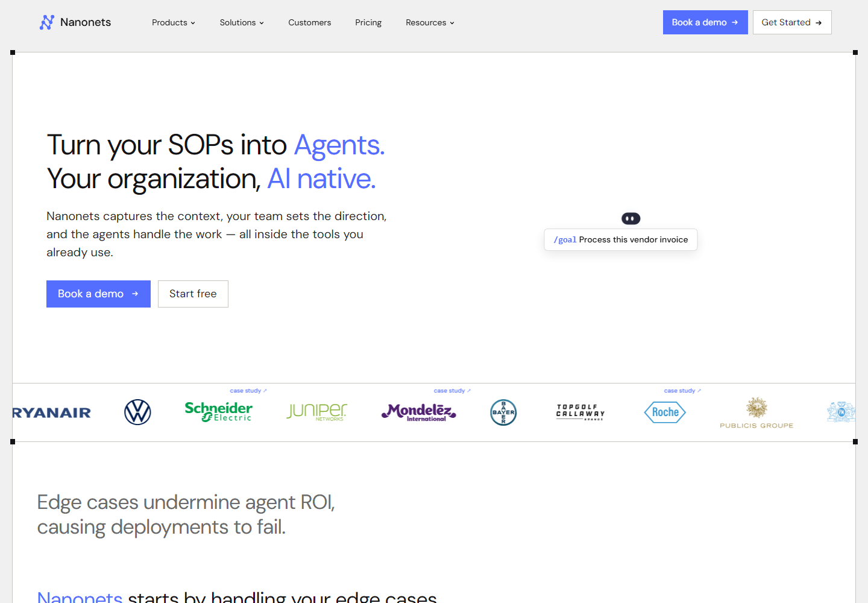The image size is (868, 603).
Task: Expand the Solutions dropdown menu
Action: click(242, 22)
